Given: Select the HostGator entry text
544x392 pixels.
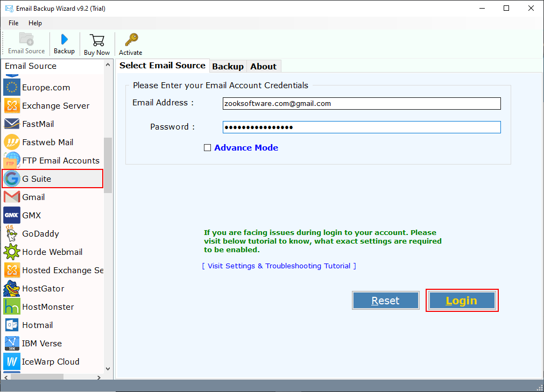Looking at the screenshot, I should (x=43, y=289).
